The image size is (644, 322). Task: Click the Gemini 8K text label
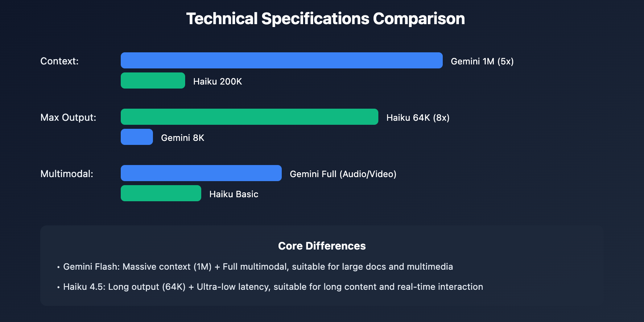click(x=182, y=138)
